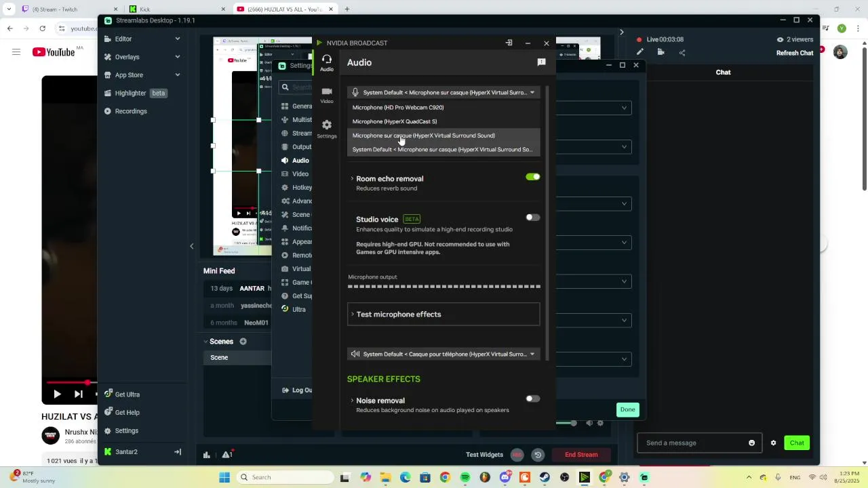Viewport: 868px width, 488px height.
Task: Open Settings gear in NVIDIA Broadcast sidebar
Action: (x=326, y=129)
